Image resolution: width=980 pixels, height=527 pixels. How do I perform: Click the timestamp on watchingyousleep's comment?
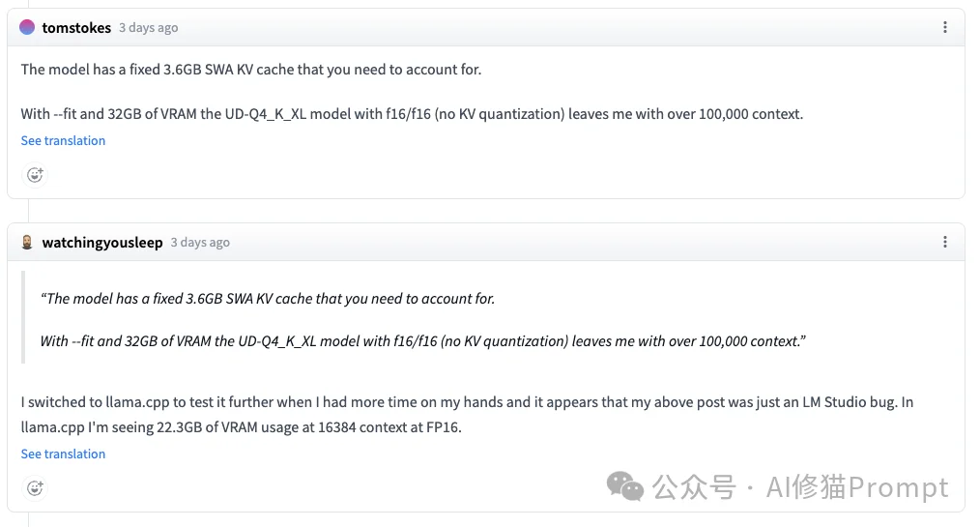tap(200, 243)
